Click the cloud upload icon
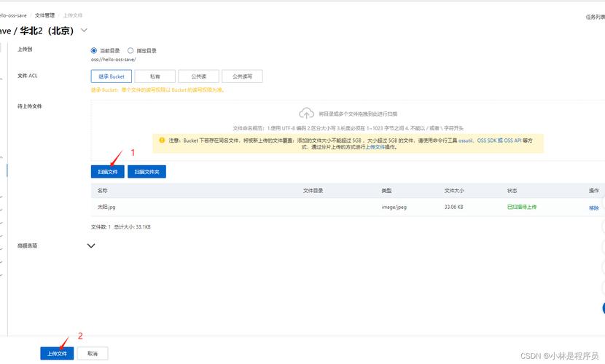The image size is (605, 364). point(306,114)
